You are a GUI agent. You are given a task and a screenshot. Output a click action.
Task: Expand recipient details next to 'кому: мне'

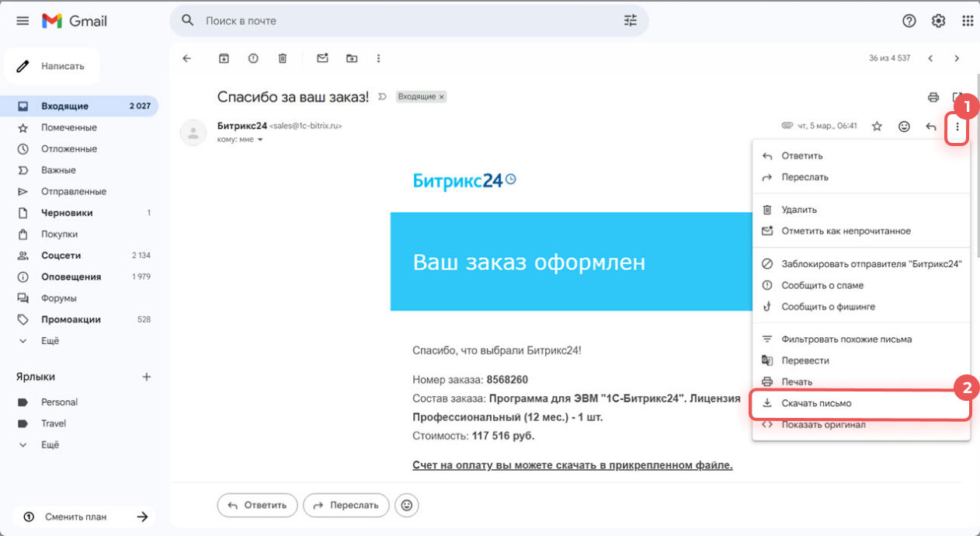[x=260, y=140]
